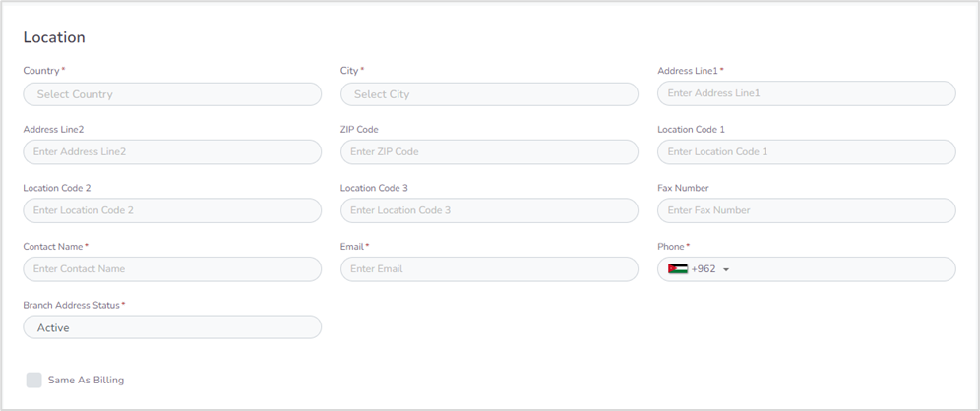Click the Address Line1 input field
This screenshot has height=411, width=980.
tap(806, 93)
